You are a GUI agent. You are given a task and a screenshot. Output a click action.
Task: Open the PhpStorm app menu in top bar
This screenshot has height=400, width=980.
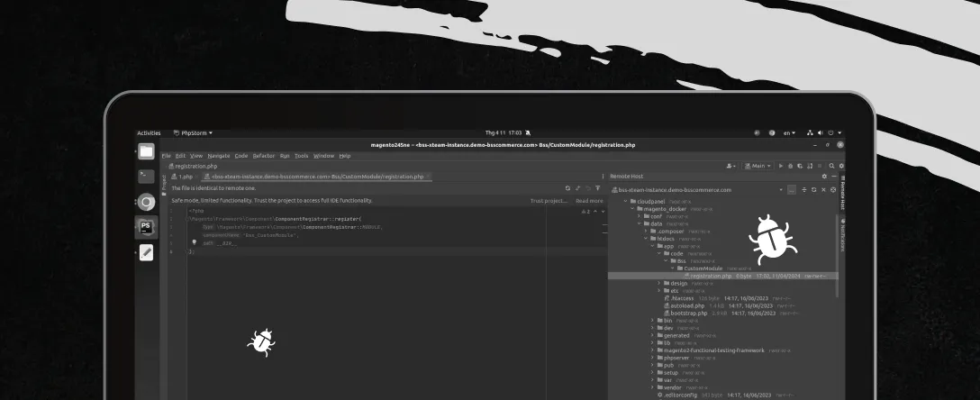click(x=193, y=133)
